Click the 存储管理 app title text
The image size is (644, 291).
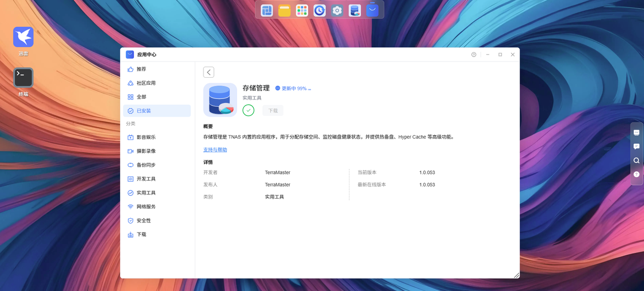[x=256, y=88]
